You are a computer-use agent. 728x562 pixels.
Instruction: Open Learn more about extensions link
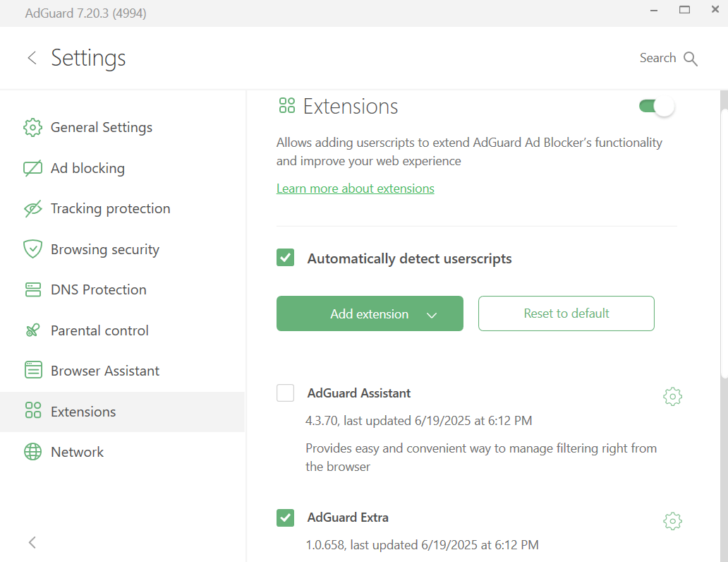355,189
